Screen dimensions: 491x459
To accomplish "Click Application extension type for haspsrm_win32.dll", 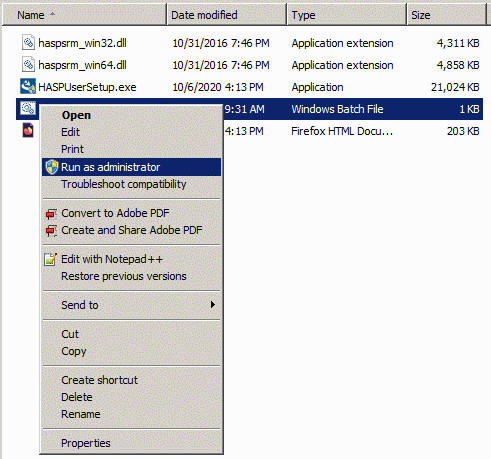I will click(x=342, y=43).
